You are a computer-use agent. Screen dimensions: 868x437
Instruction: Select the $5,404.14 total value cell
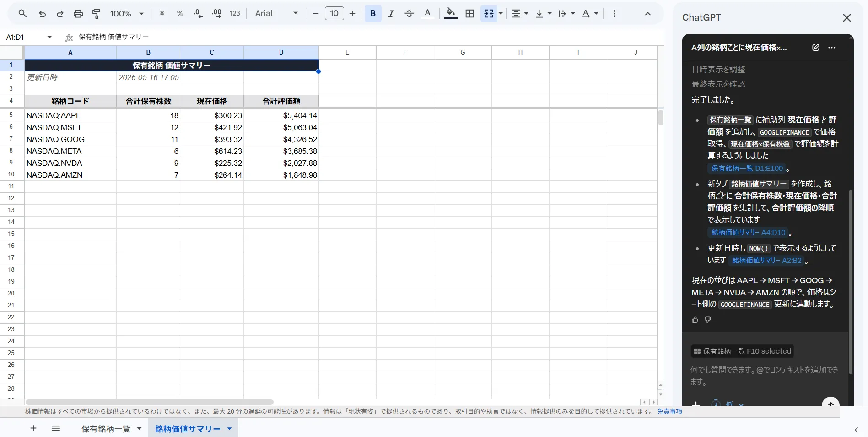click(x=281, y=115)
